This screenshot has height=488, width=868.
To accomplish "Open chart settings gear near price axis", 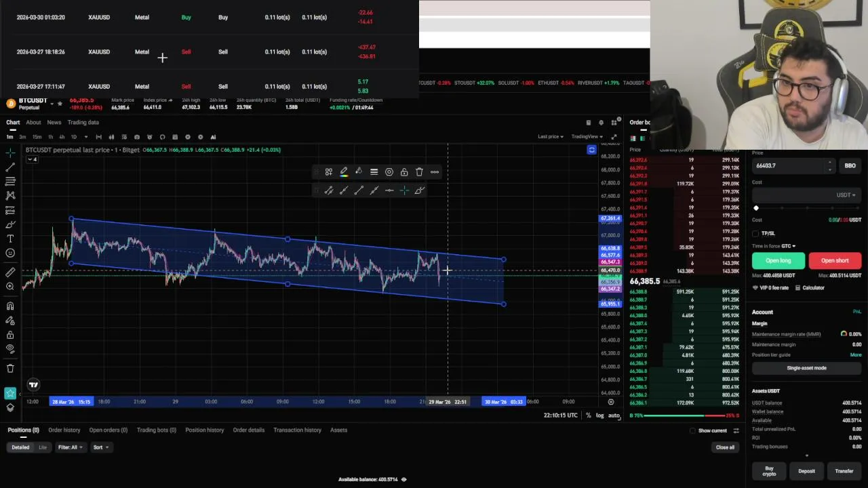I will (x=611, y=402).
